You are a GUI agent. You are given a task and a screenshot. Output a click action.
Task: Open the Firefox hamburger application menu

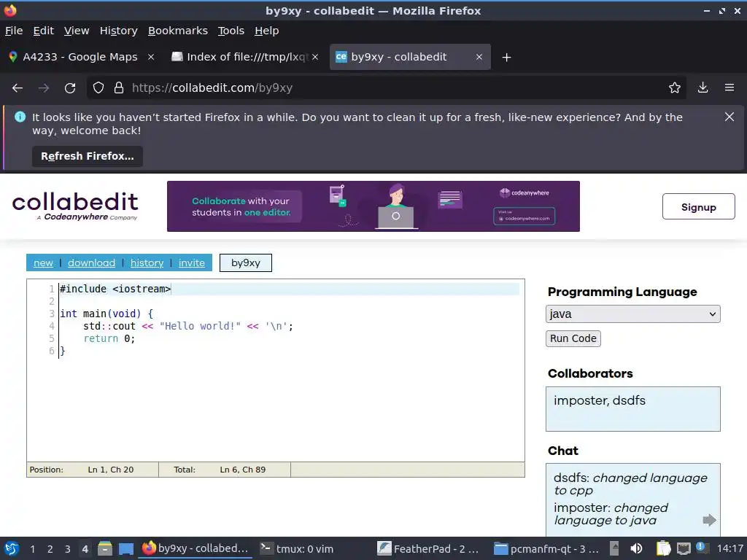729,88
